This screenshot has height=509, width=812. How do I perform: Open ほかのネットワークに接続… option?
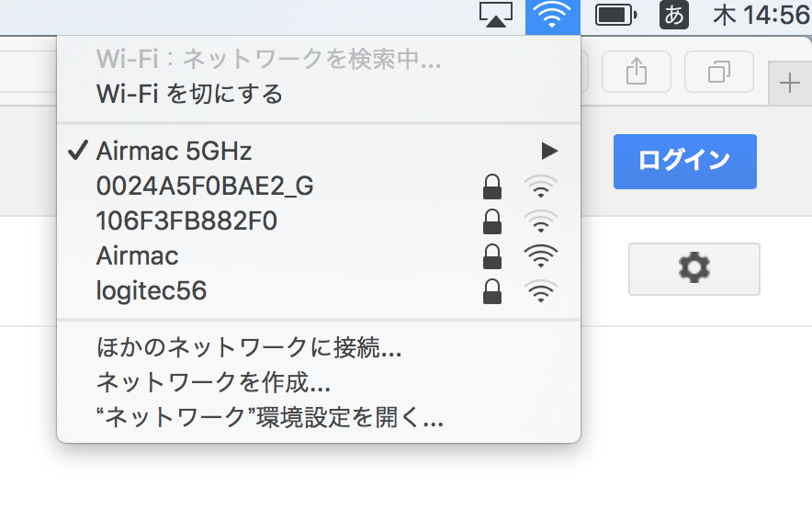click(x=319, y=347)
